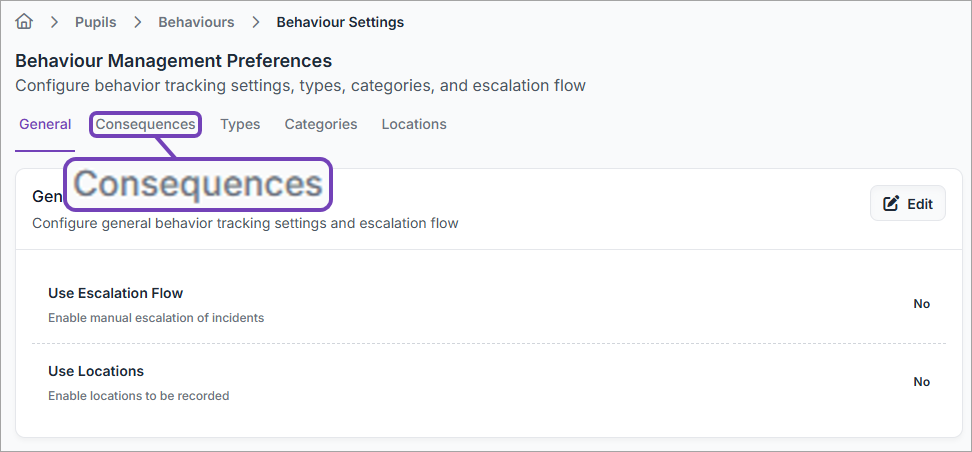Image resolution: width=972 pixels, height=452 pixels.
Task: Open the Locations tab
Action: click(414, 124)
